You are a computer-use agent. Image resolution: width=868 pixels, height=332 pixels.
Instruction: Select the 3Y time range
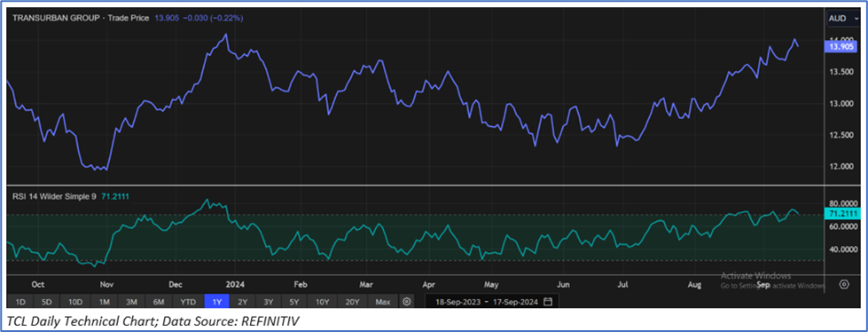pos(269,302)
